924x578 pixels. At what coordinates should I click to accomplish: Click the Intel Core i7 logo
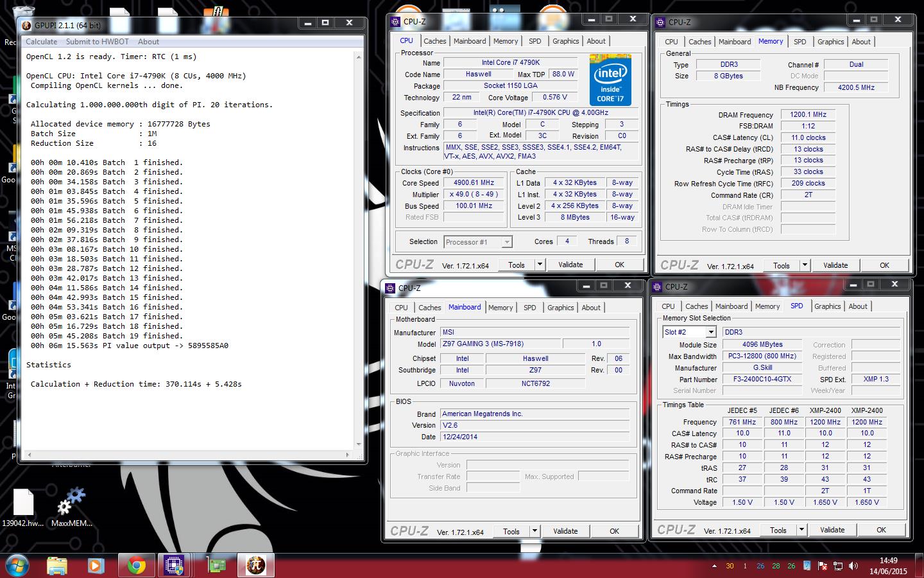[x=610, y=80]
